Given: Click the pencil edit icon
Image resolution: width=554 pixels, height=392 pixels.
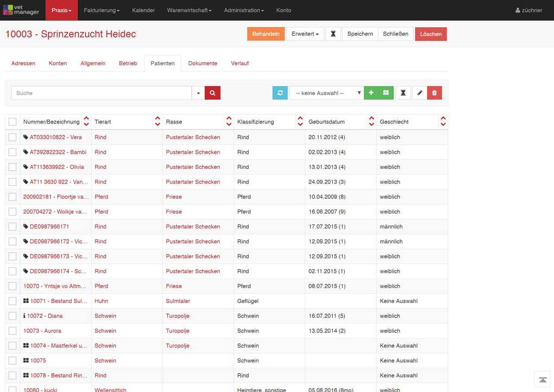Looking at the screenshot, I should (x=420, y=93).
